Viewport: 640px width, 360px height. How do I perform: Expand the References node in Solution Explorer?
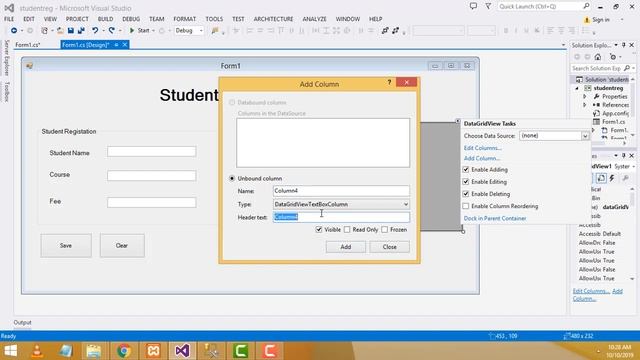coord(585,105)
